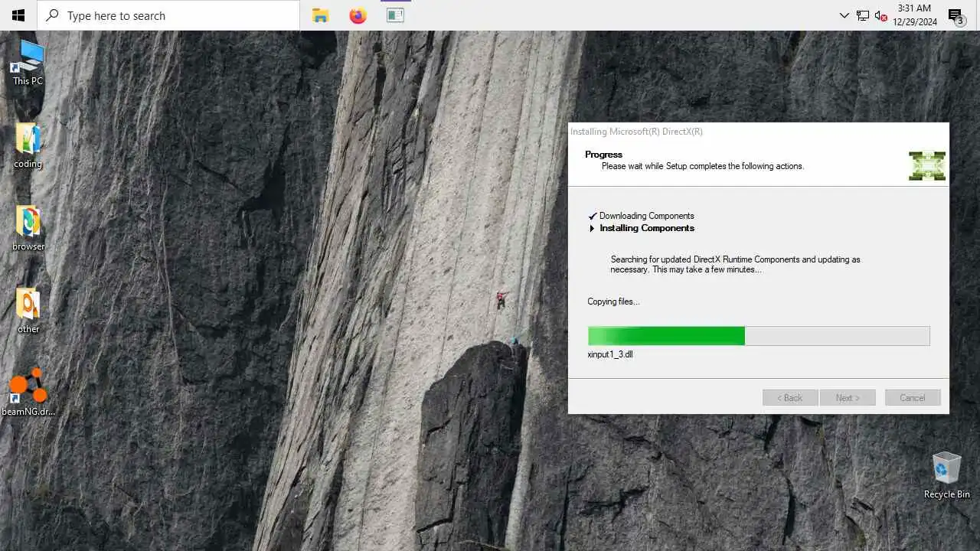Click the Installing Microsoft DirectX title bar

[x=758, y=132]
